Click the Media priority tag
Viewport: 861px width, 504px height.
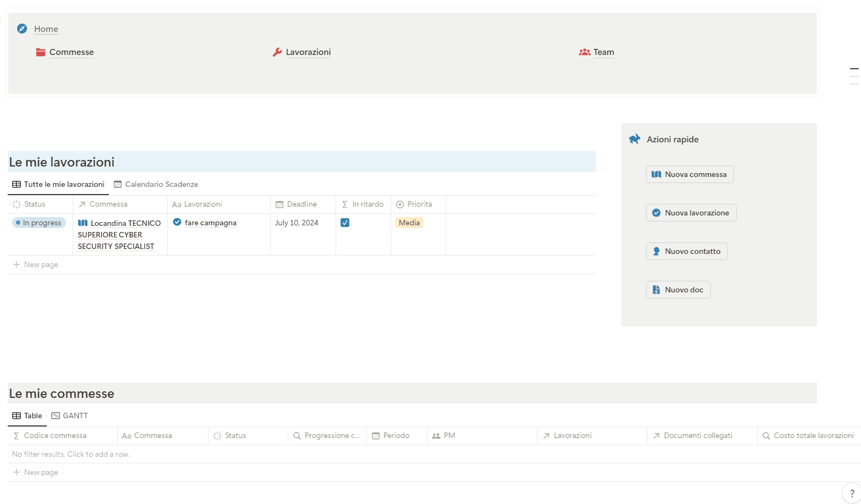tap(409, 223)
